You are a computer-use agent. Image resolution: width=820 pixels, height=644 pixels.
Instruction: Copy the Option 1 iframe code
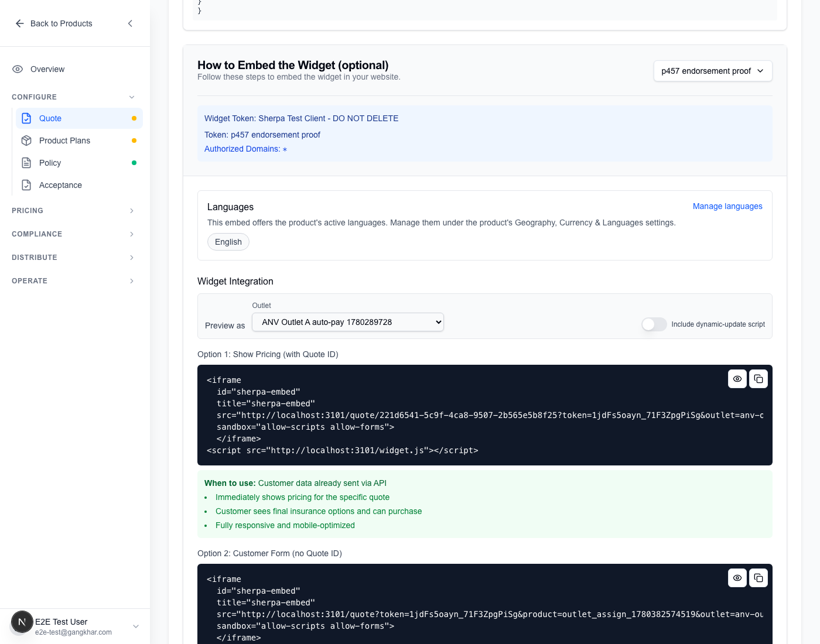pyautogui.click(x=758, y=379)
